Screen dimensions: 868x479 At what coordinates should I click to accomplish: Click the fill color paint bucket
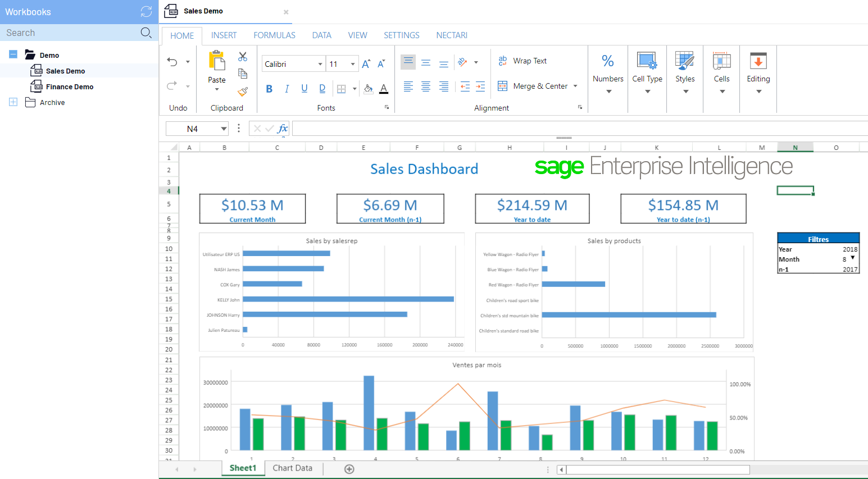[368, 88]
